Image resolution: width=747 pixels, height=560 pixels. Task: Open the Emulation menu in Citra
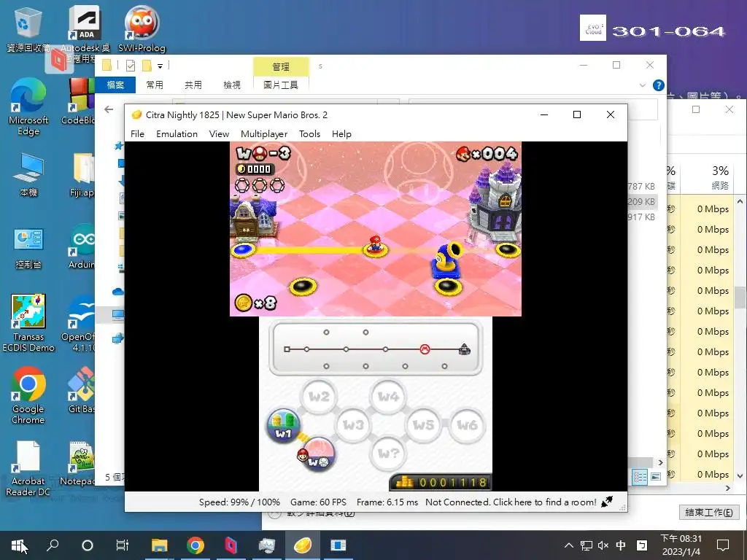(x=177, y=134)
